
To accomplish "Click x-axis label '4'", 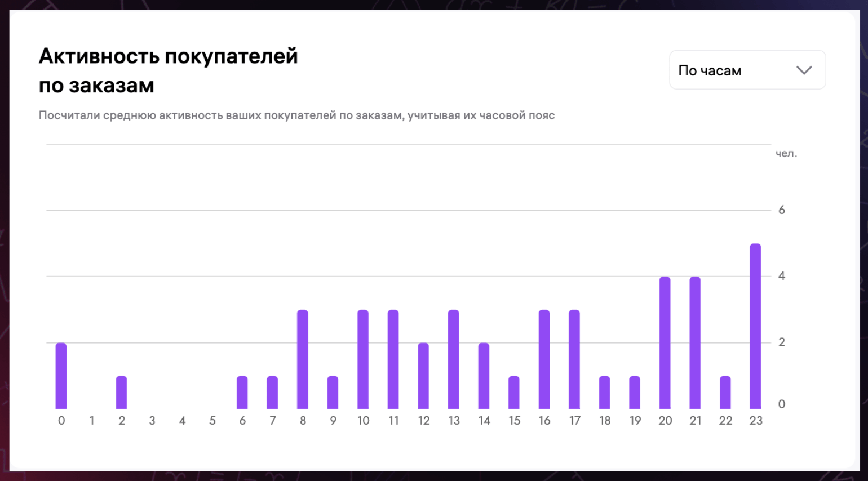I will pos(182,421).
